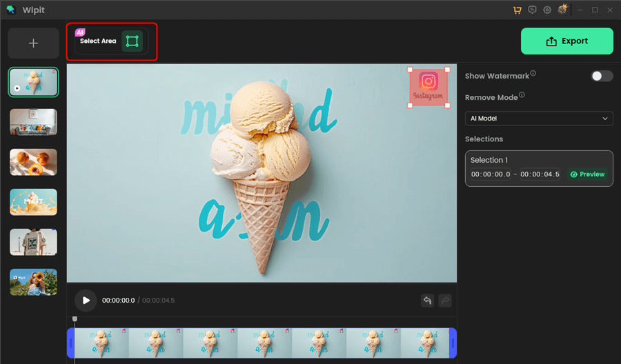
Task: Click the Select Area label
Action: 98,41
